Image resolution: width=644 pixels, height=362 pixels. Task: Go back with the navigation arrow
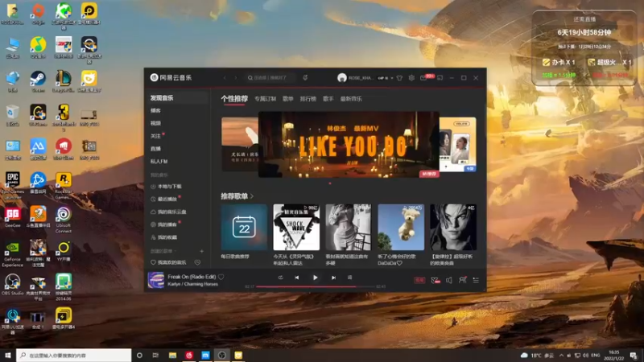click(x=225, y=77)
